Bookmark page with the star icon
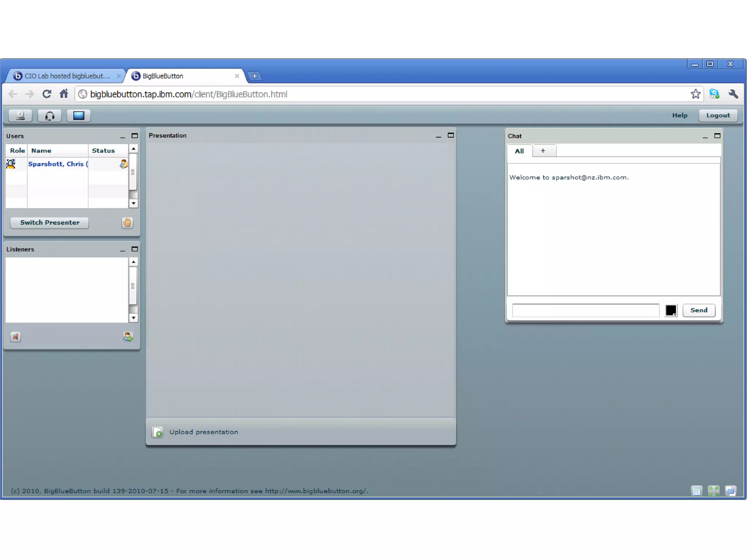The height and width of the screenshot is (560, 747). [696, 94]
